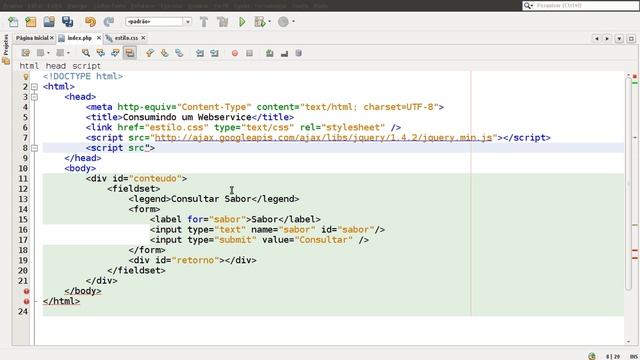Click error marker beside </body> line

(26, 291)
